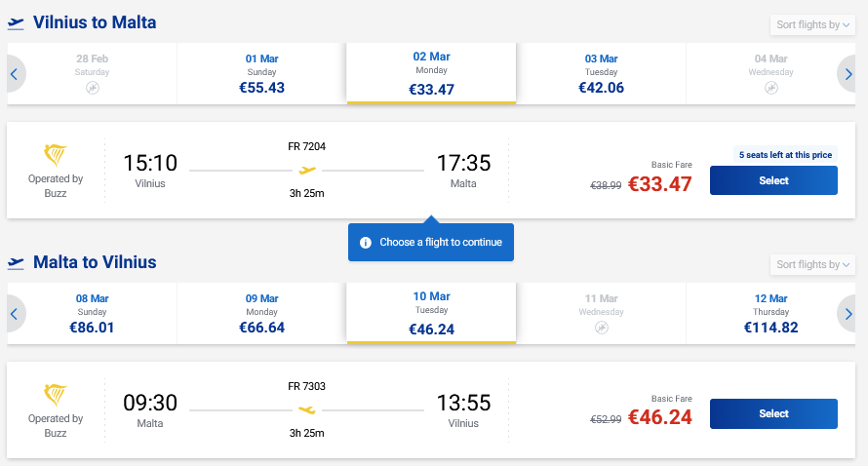Choose the 08 Mar Sunday €86.01 date
This screenshot has height=466, width=868.
92,313
